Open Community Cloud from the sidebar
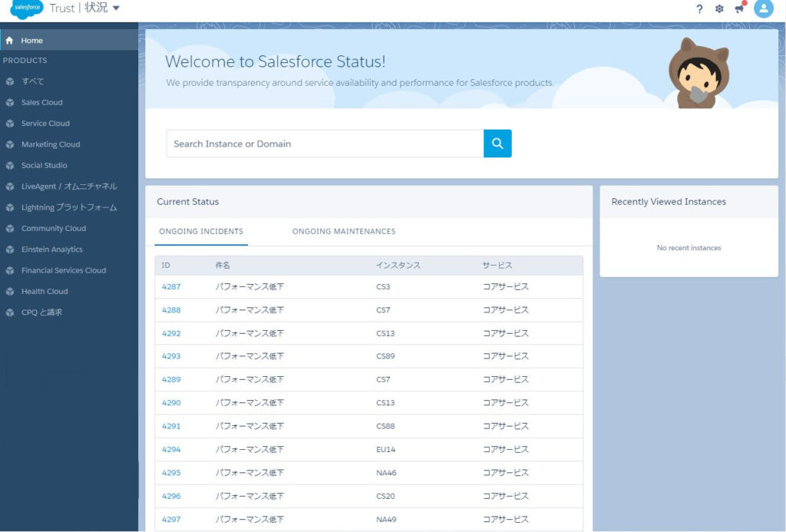The width and height of the screenshot is (786, 532). [53, 229]
